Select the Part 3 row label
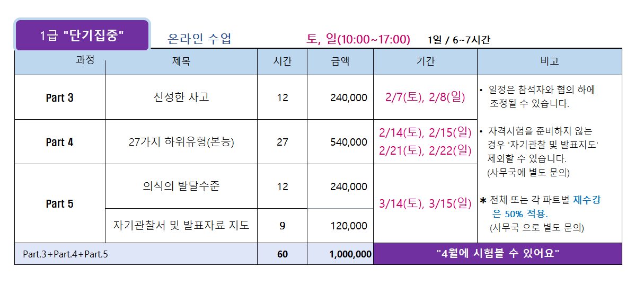Image resolution: width=644 pixels, height=285 pixels. tap(60, 97)
